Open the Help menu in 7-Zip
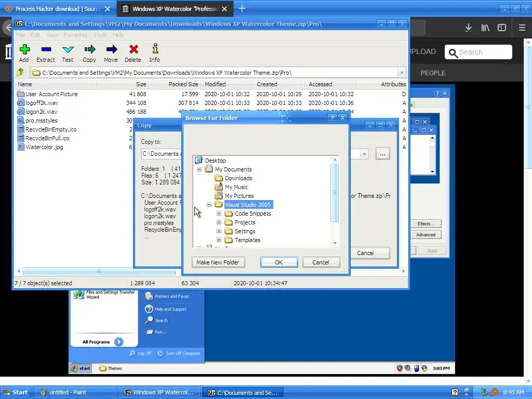The image size is (532, 399). tap(118, 35)
